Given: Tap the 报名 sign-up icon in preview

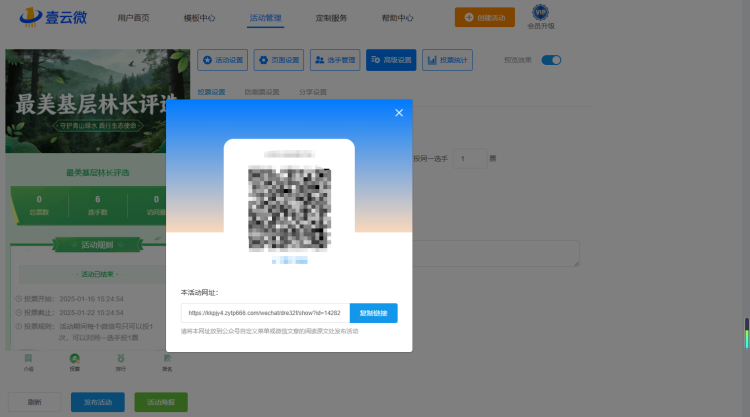Looking at the screenshot, I should click(167, 359).
